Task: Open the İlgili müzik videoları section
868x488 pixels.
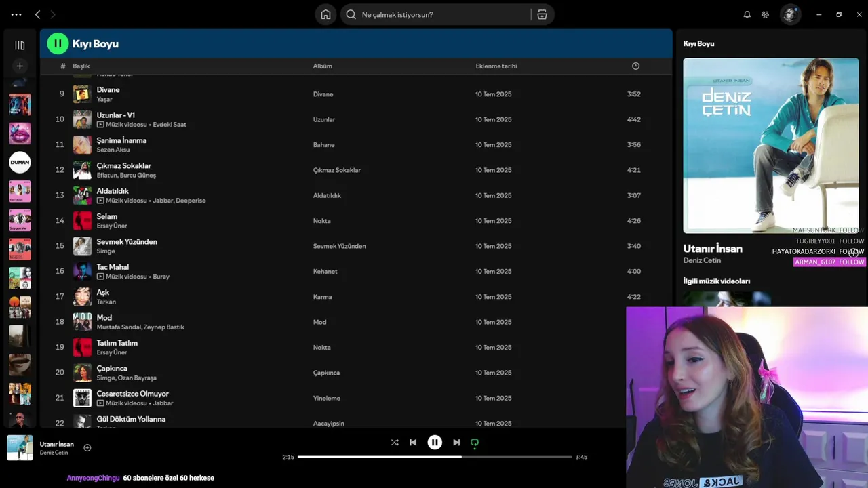Action: [716, 281]
